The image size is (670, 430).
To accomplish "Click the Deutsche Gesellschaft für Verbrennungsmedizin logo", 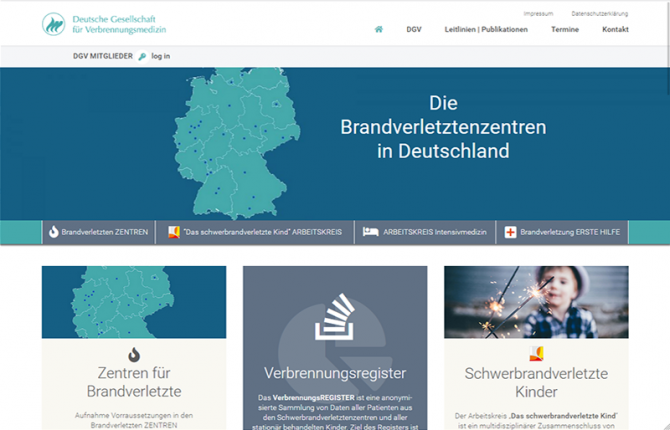I will 105,24.
